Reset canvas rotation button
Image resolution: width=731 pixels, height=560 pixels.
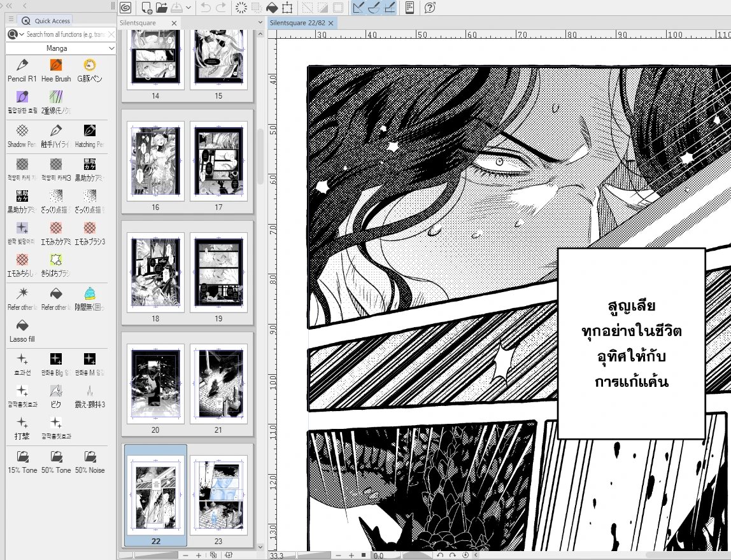(465, 556)
